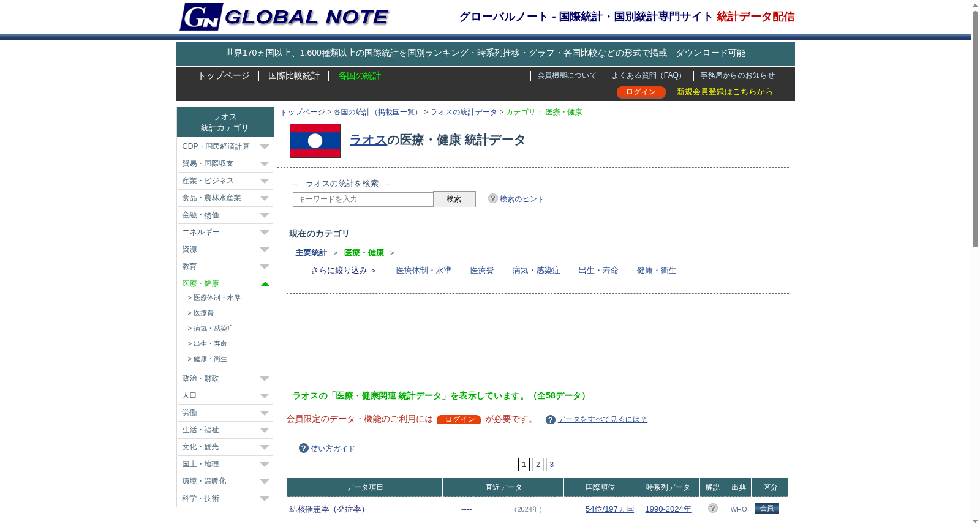Focus the キーワードを入力 search field
980x527 pixels.
point(363,200)
